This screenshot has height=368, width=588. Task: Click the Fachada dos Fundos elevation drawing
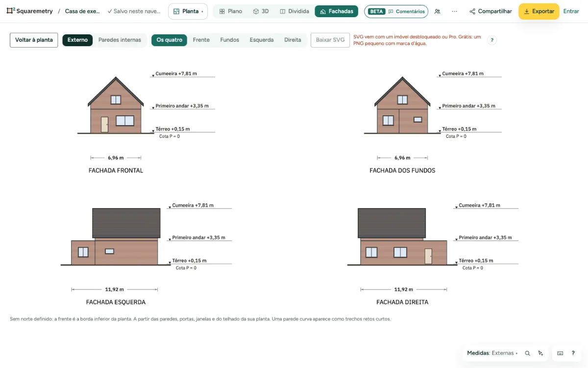click(402, 105)
